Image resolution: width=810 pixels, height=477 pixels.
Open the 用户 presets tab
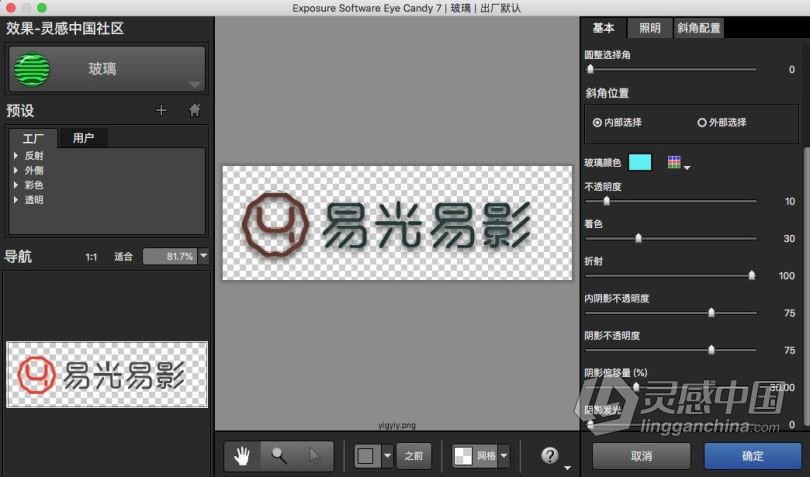coord(83,138)
